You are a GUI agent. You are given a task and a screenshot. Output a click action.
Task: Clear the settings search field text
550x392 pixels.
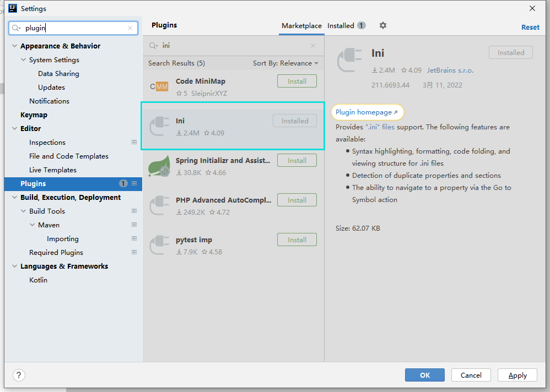(x=130, y=28)
